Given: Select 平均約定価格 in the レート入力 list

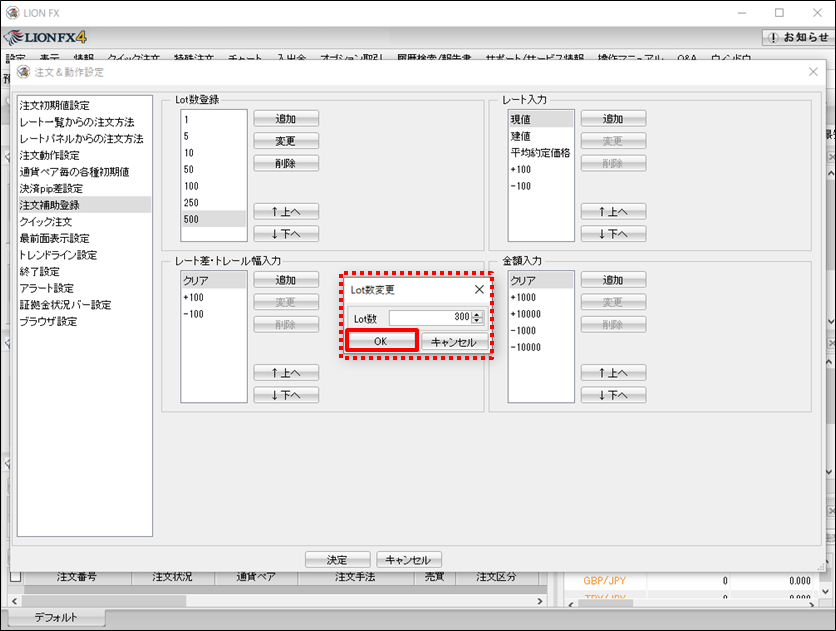Looking at the screenshot, I should coord(541,153).
